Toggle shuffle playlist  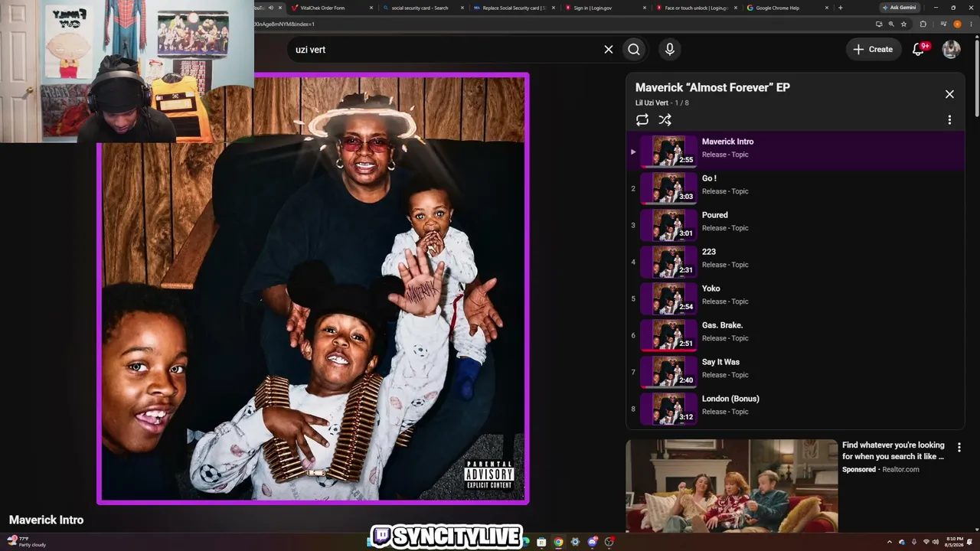coord(665,119)
